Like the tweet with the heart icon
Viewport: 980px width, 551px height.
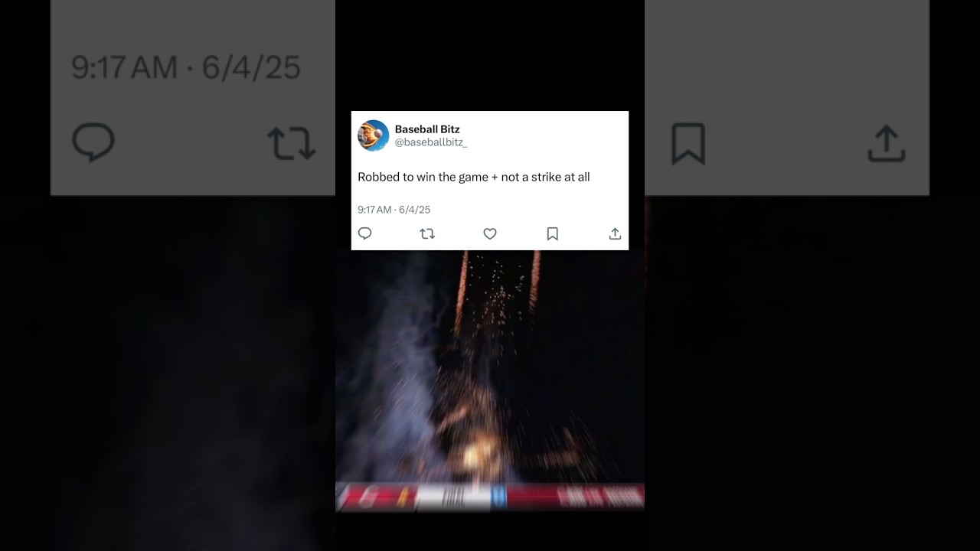(490, 233)
